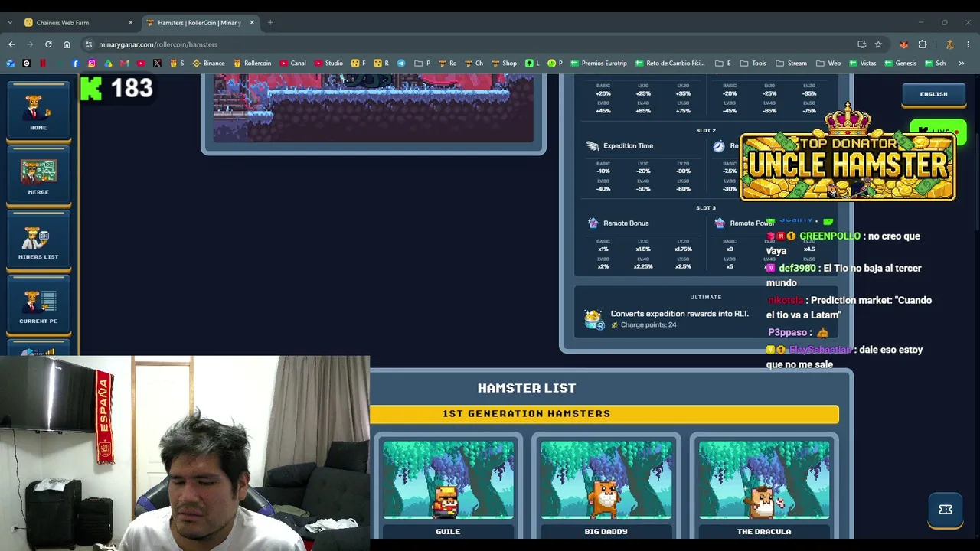Screen dimensions: 980x551
Task: Open the X (Twitter) bookmark
Action: point(157,63)
